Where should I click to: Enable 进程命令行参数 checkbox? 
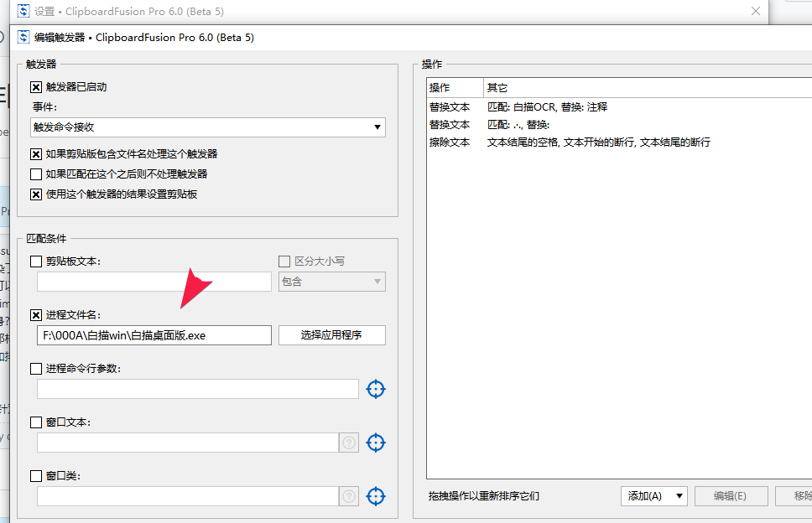coord(36,369)
